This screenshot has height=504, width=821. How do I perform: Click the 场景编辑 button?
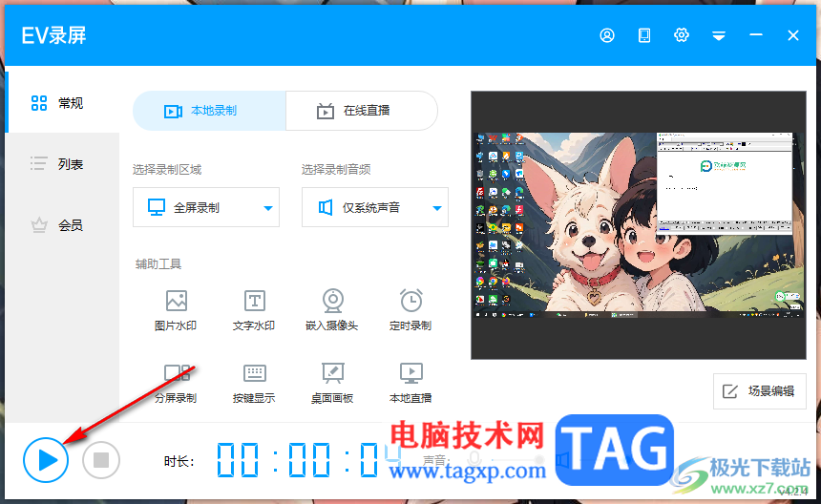[x=759, y=391]
